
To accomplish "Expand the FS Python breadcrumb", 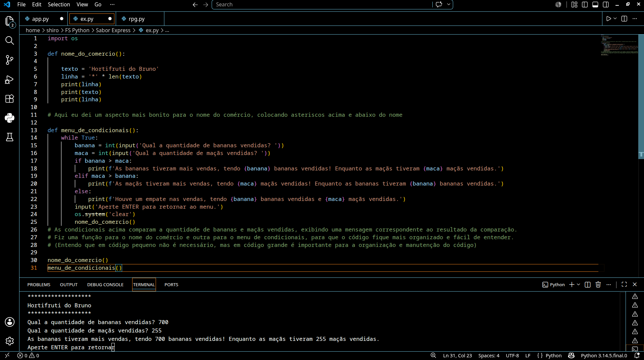I will tap(77, 30).
